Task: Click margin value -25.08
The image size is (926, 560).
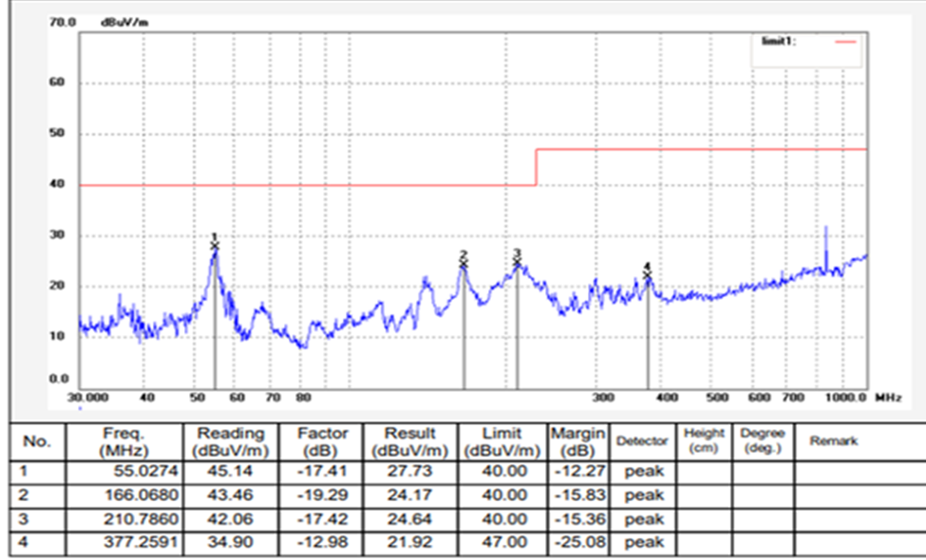Action: [x=580, y=542]
